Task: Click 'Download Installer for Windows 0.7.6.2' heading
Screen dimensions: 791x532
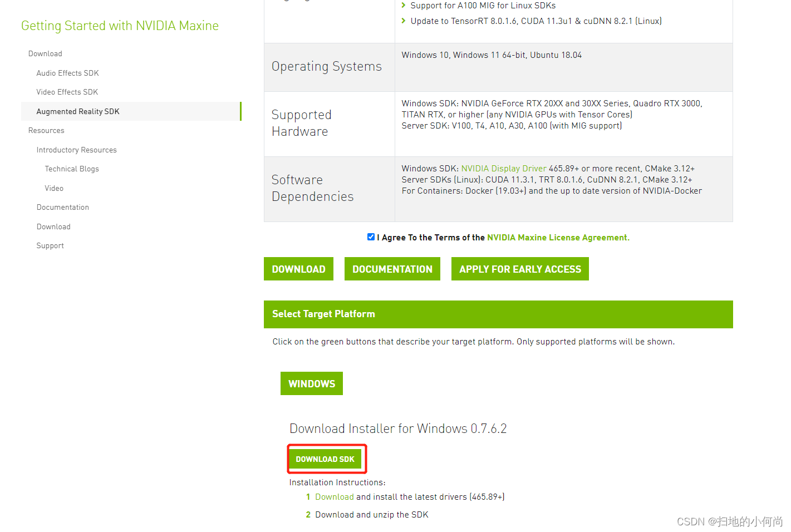Action: (x=398, y=428)
